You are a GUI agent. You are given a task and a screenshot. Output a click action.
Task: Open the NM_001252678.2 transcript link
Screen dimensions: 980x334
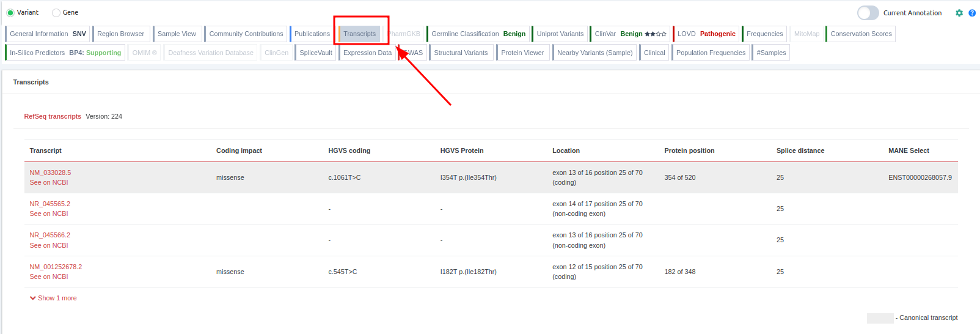click(x=56, y=267)
